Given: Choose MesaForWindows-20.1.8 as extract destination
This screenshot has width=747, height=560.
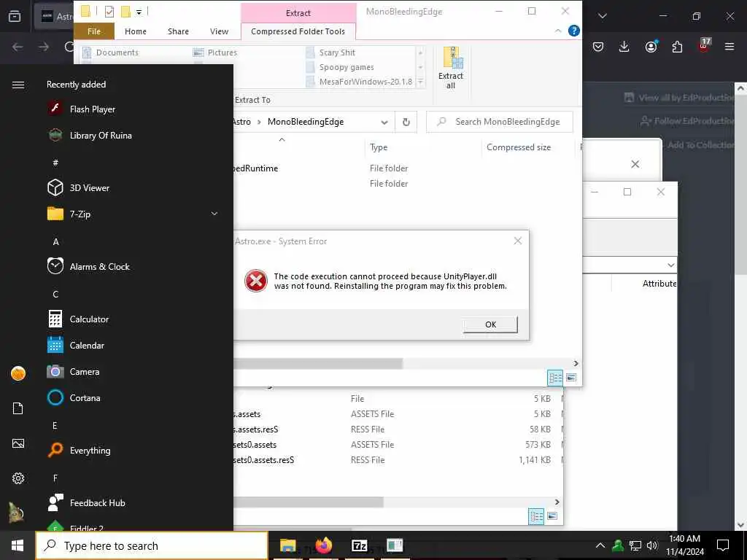Looking at the screenshot, I should pos(360,82).
